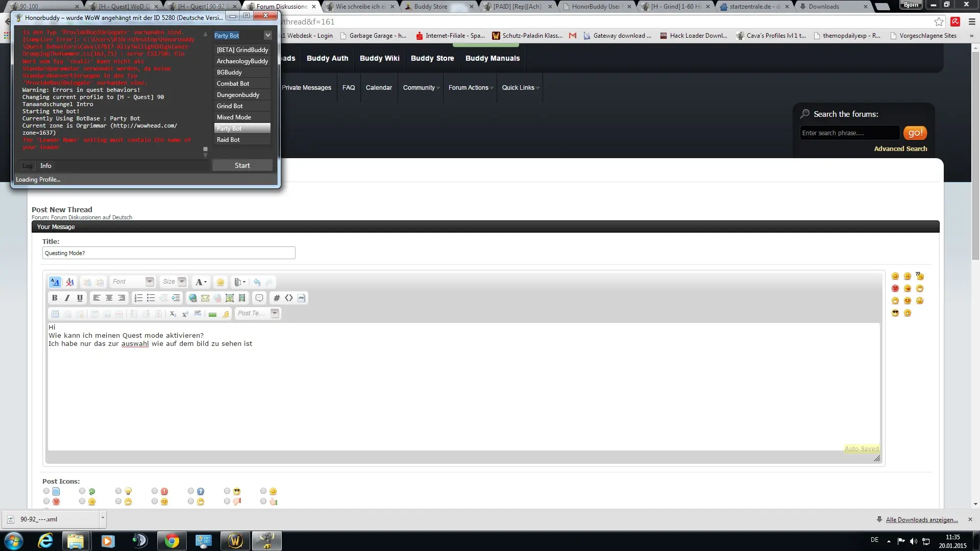Wrap selection in quote tags

259,298
